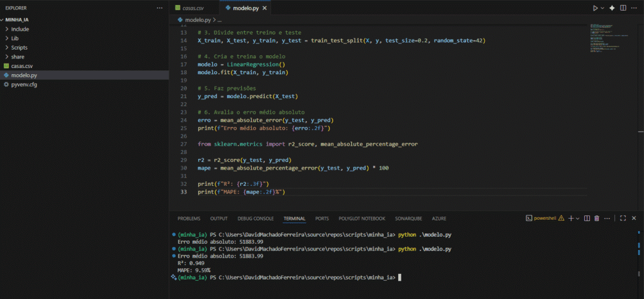Image resolution: width=644 pixels, height=299 pixels.
Task: Kill terminal with trash can icon
Action: 596,219
